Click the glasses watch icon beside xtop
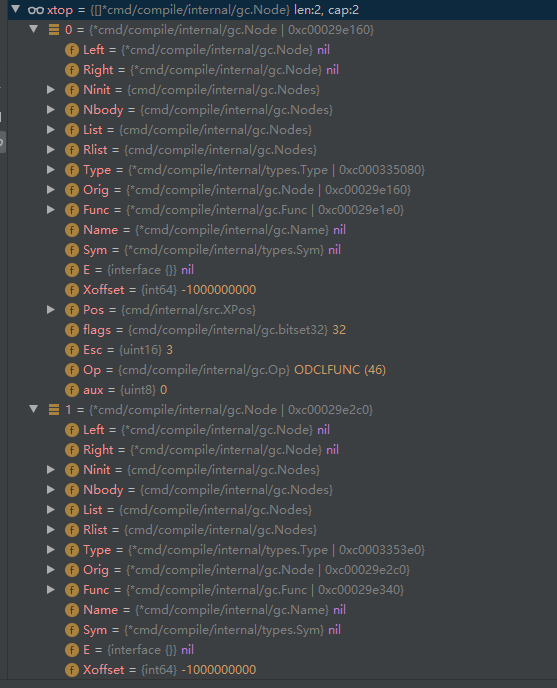Screen dimensions: 557x688 tap(36, 10)
